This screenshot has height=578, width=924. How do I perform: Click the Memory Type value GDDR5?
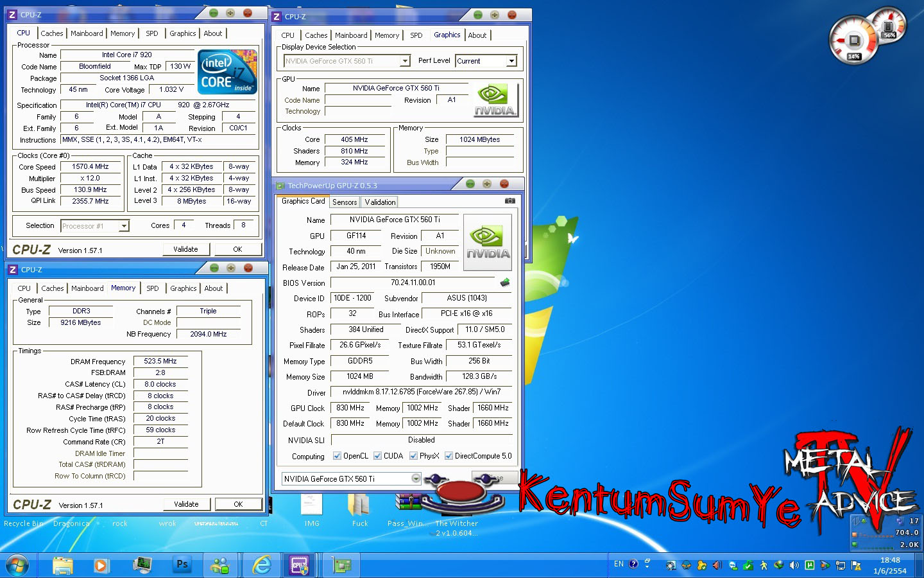pos(360,361)
